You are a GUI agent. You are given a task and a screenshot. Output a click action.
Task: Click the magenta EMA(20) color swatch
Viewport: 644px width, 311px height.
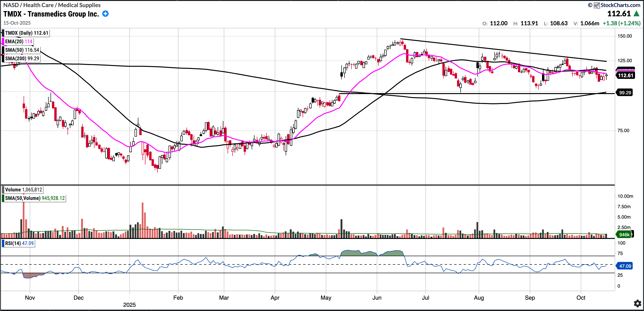coord(3,42)
